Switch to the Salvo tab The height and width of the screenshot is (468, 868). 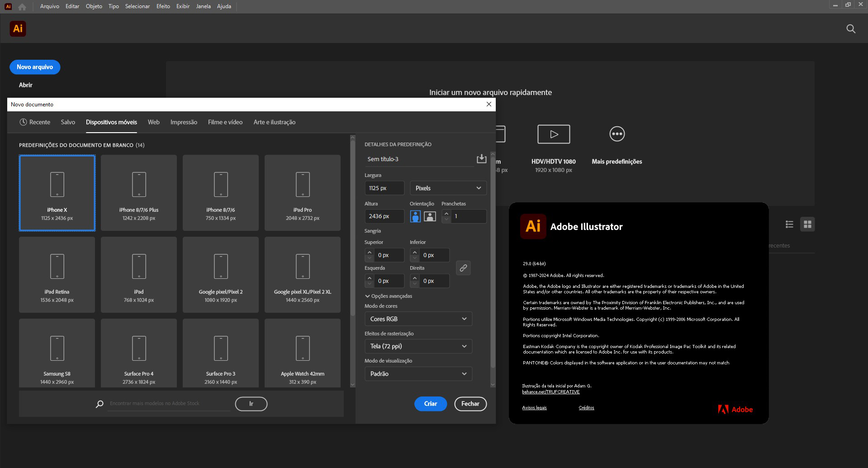pyautogui.click(x=68, y=122)
